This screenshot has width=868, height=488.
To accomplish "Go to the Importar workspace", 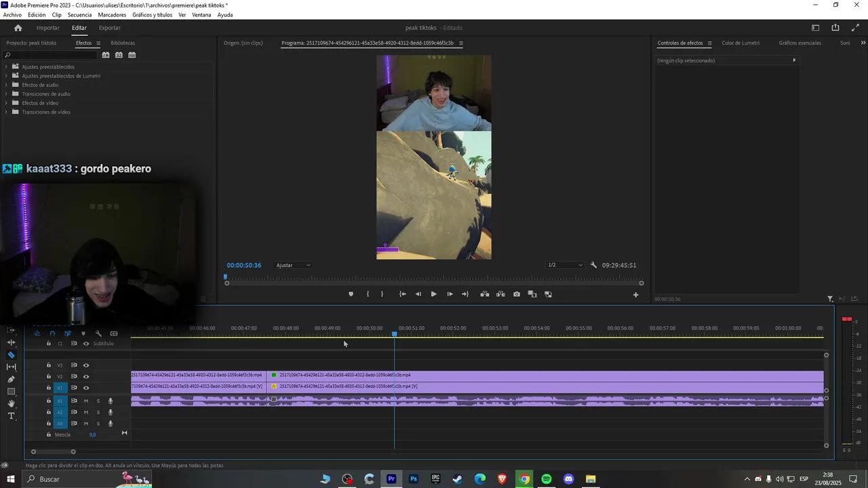I will point(47,28).
